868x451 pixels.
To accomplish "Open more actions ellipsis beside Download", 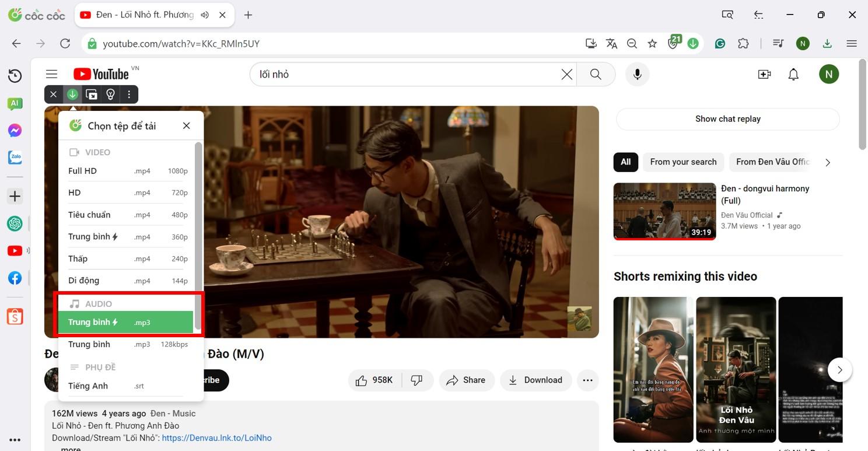I will [x=587, y=380].
